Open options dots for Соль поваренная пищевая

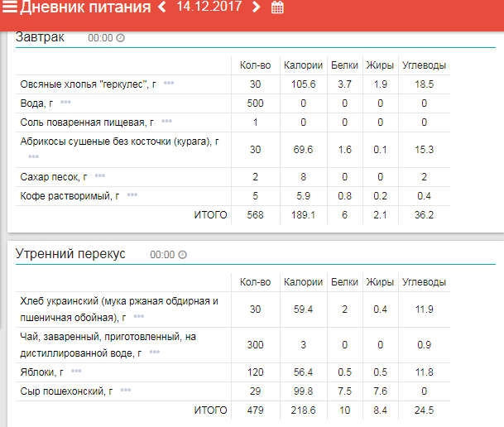click(167, 122)
